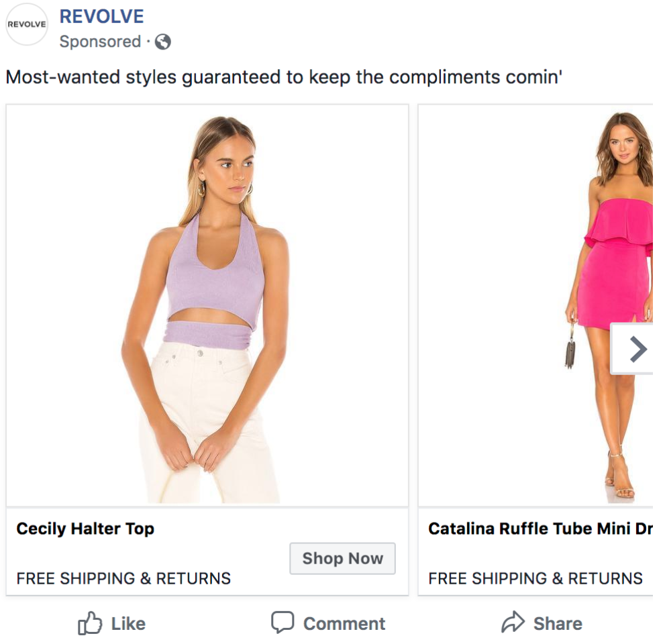Open the Cecily Halter Top product image

(x=207, y=305)
